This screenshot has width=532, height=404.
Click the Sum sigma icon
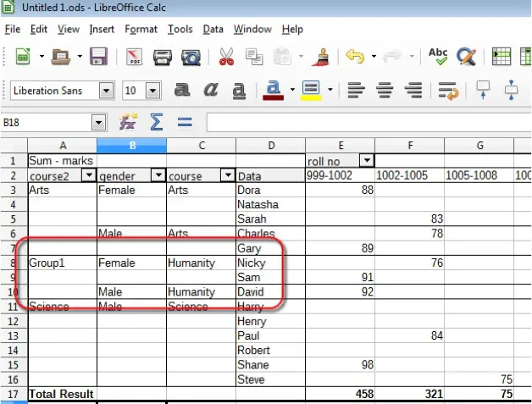(156, 122)
